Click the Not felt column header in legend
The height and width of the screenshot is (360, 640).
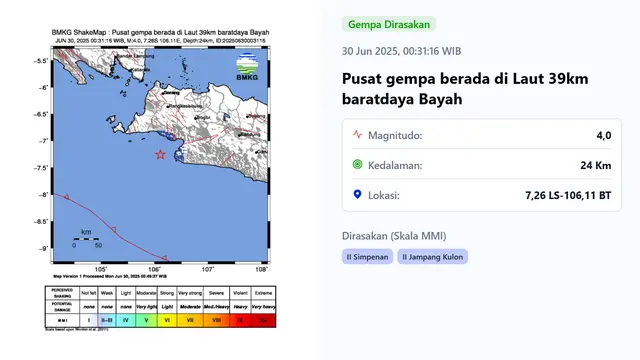coord(89,293)
